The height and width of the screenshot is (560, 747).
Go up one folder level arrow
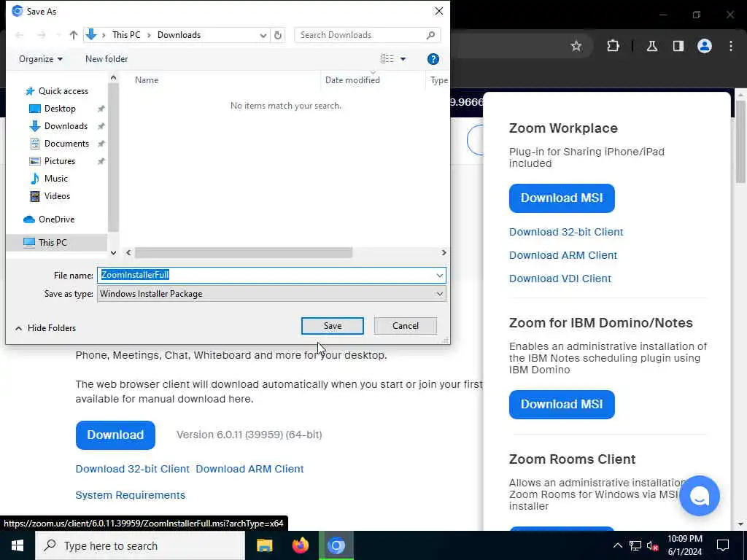[x=74, y=35]
